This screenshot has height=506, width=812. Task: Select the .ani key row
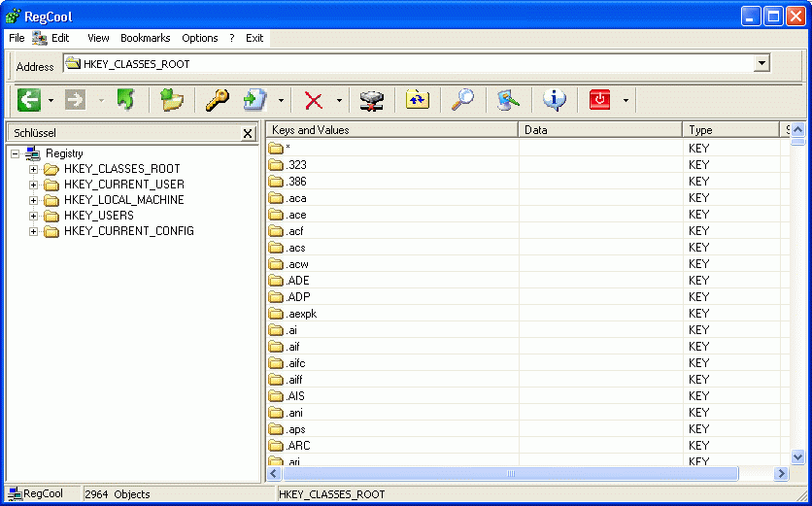point(528,413)
